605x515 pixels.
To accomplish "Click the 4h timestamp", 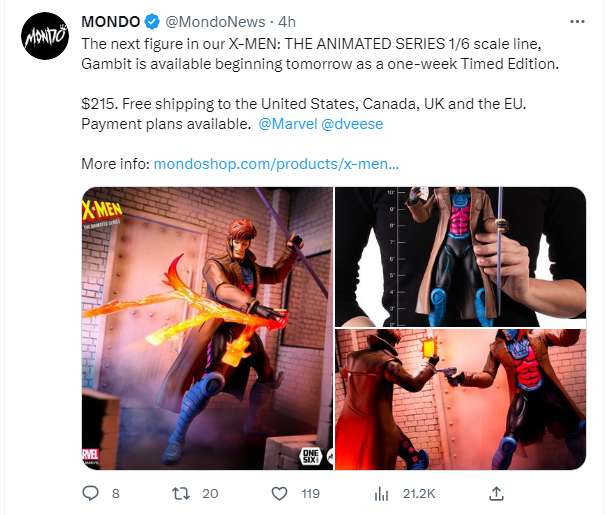I will coord(287,22).
